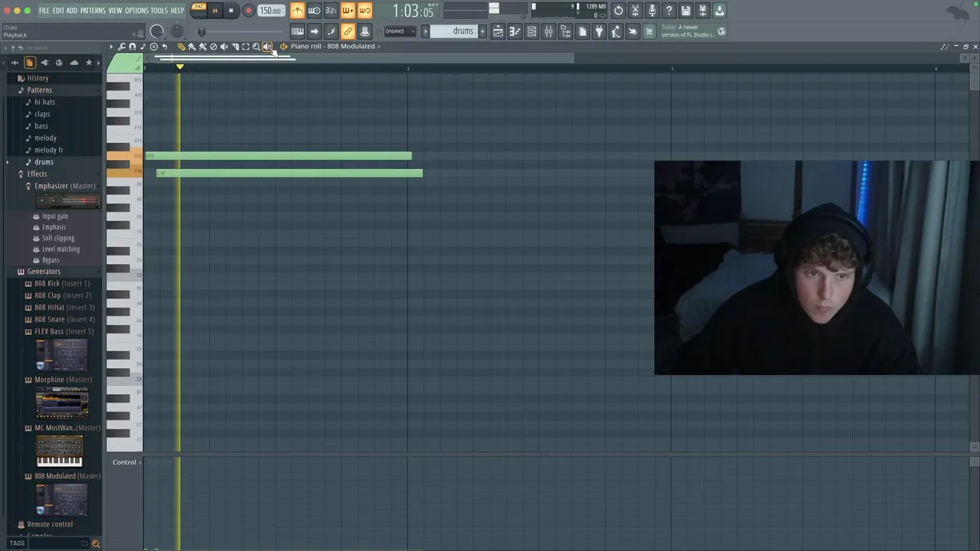Select the hi hats pattern
This screenshot has width=980, height=551.
tap(44, 102)
